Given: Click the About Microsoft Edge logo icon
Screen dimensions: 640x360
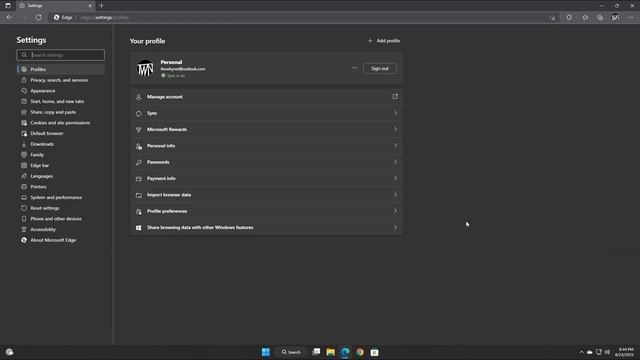Looking at the screenshot, I should click(x=24, y=240).
